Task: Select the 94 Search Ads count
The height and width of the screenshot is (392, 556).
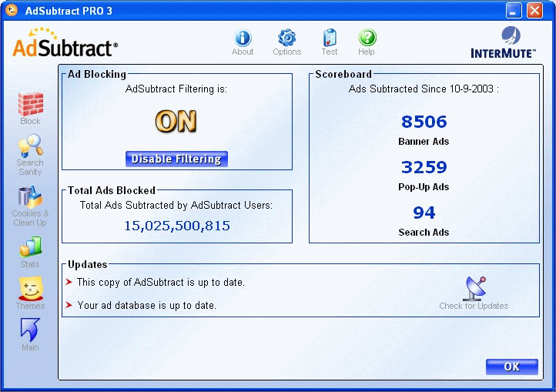Action: click(x=424, y=213)
